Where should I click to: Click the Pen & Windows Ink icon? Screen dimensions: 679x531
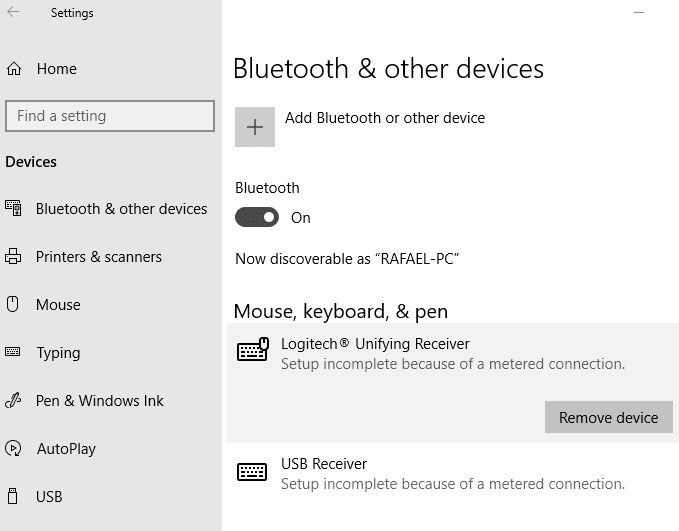13,401
